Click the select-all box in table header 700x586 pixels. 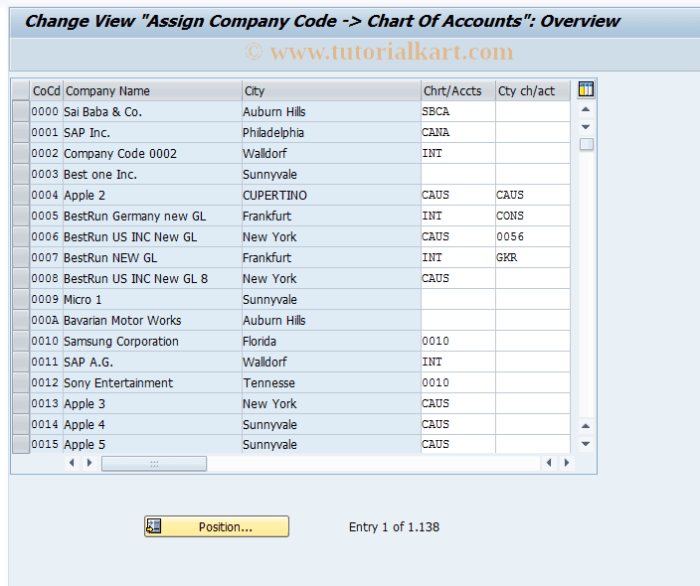click(x=21, y=91)
